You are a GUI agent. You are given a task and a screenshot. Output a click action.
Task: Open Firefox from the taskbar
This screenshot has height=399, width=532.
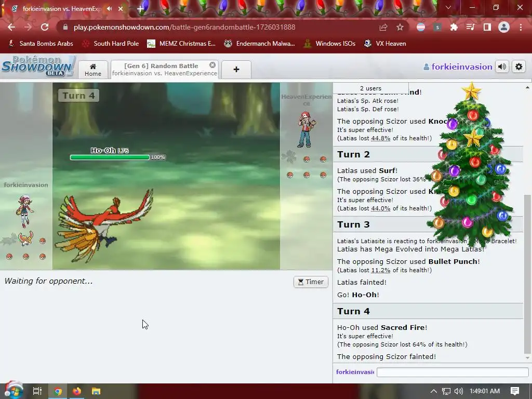pos(77,391)
